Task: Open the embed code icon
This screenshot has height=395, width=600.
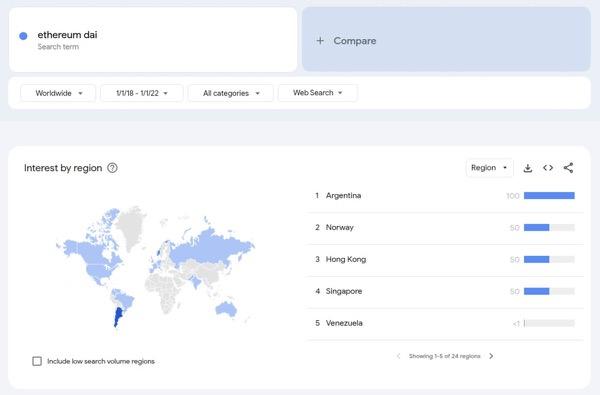Action: tap(548, 168)
